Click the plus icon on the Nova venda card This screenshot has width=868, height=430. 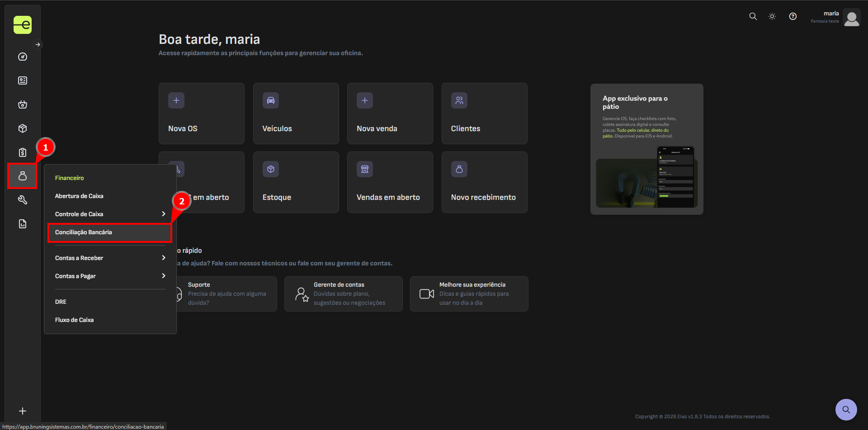[365, 100]
